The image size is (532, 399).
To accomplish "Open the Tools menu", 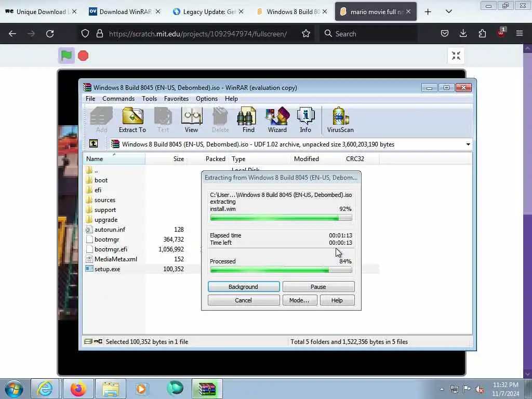I will (149, 98).
